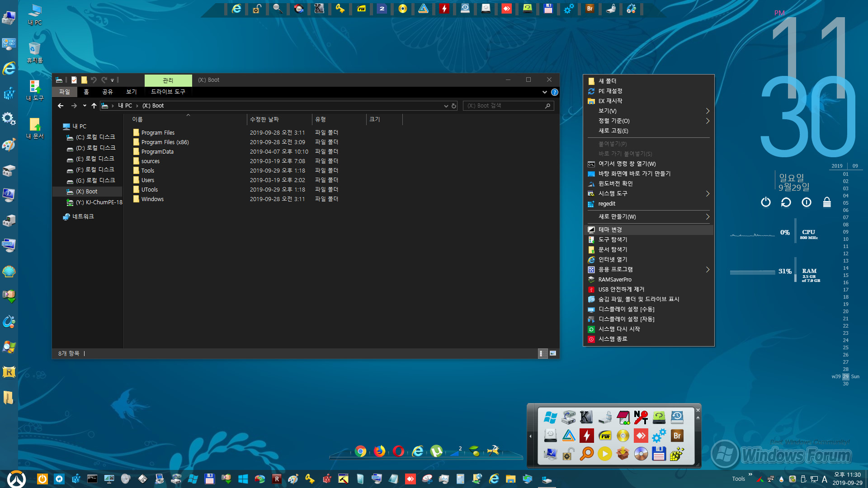Viewport: 868px width, 488px height.
Task: Launch uTorrent from the bottom dock
Action: [x=437, y=451]
